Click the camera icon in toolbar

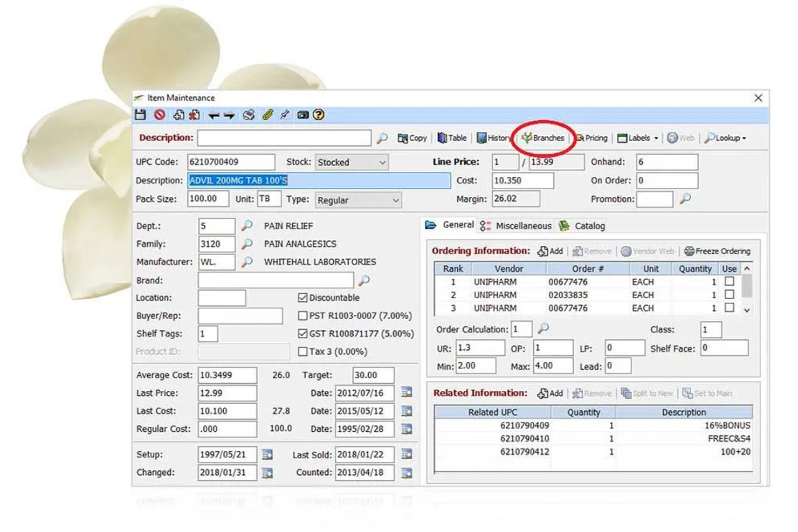[x=303, y=115]
